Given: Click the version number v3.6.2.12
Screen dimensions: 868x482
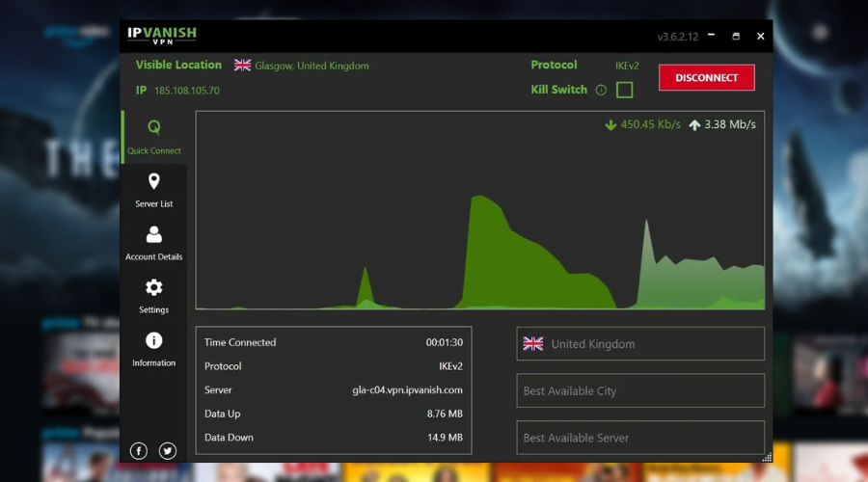Looking at the screenshot, I should coord(678,37).
